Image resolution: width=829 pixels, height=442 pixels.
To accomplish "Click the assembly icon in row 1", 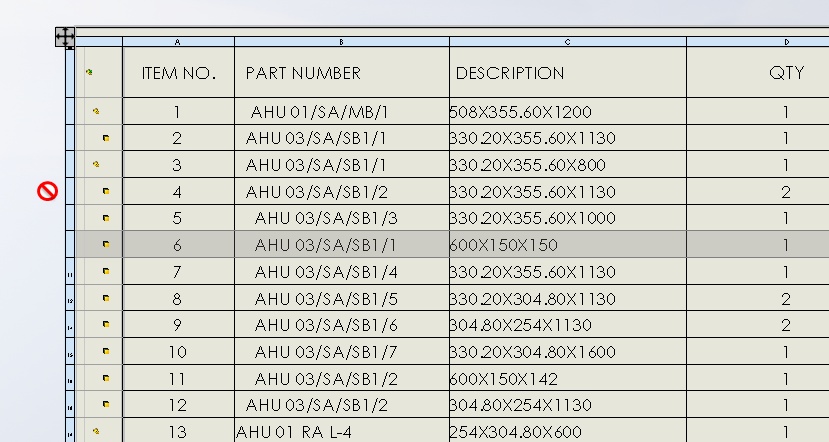I will (96, 111).
